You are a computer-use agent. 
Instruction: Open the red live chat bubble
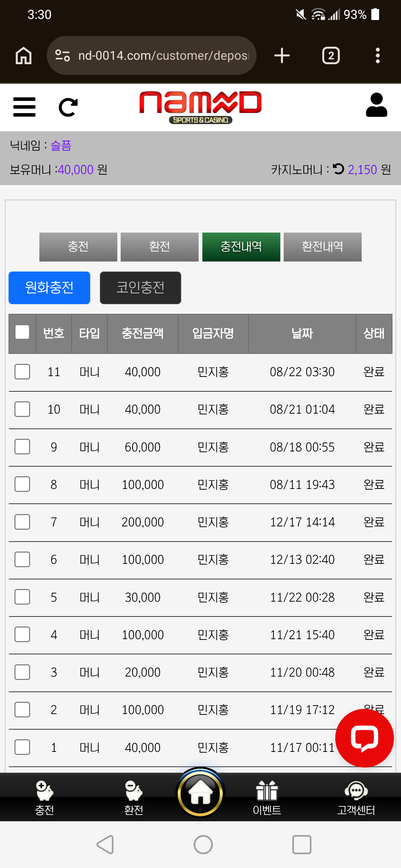click(365, 738)
